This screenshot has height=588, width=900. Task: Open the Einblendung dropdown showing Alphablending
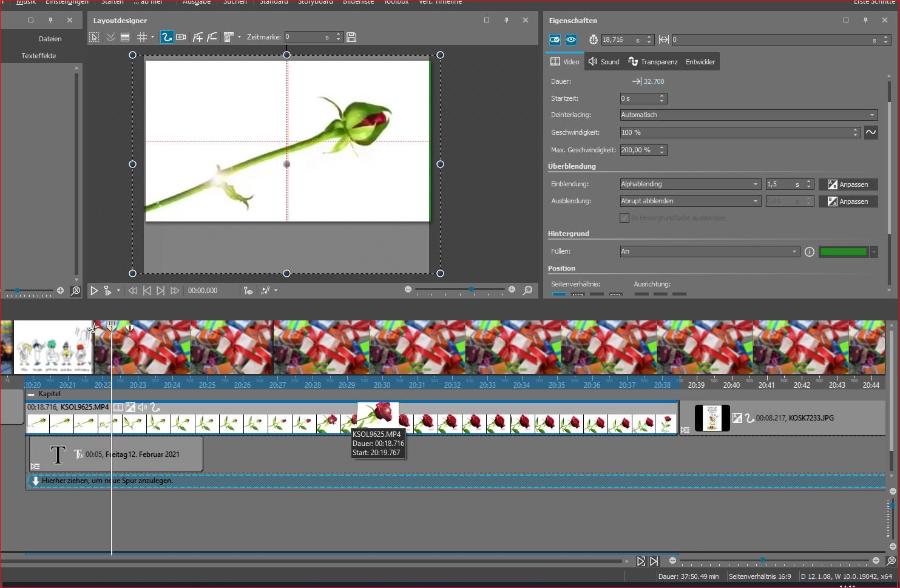[x=690, y=184]
